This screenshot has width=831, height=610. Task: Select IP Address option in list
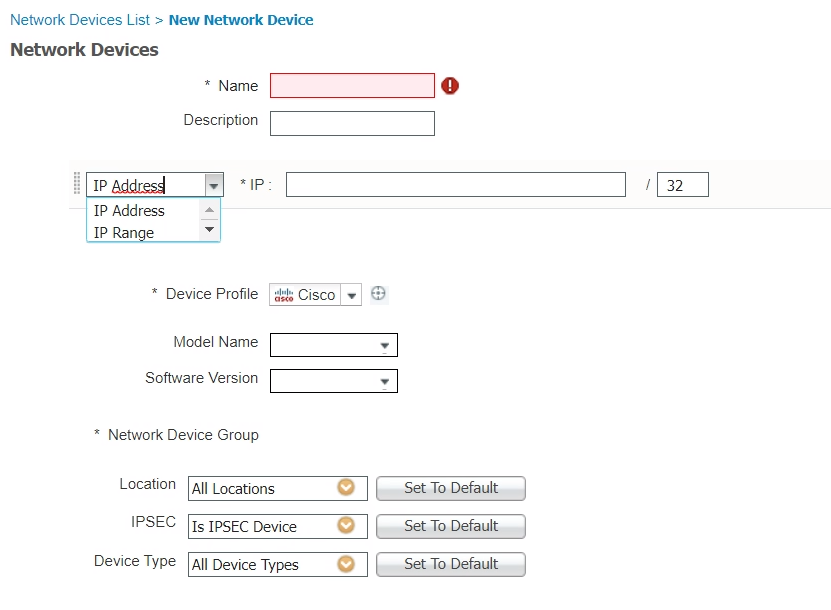(129, 211)
